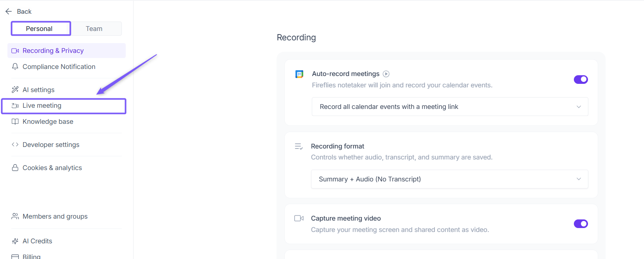Play the Auto-record meetings tutorial video icon

pos(386,74)
